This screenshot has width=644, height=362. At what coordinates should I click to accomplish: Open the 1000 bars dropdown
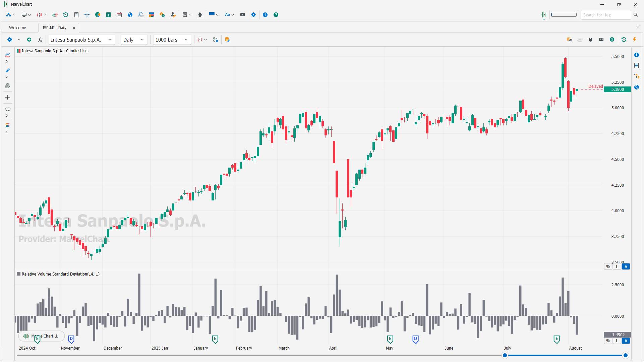tap(172, 40)
